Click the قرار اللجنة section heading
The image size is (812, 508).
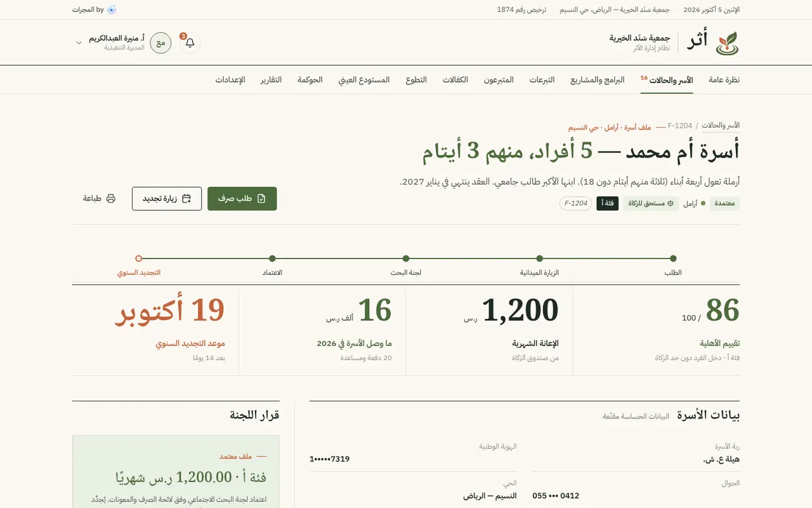coord(254,415)
